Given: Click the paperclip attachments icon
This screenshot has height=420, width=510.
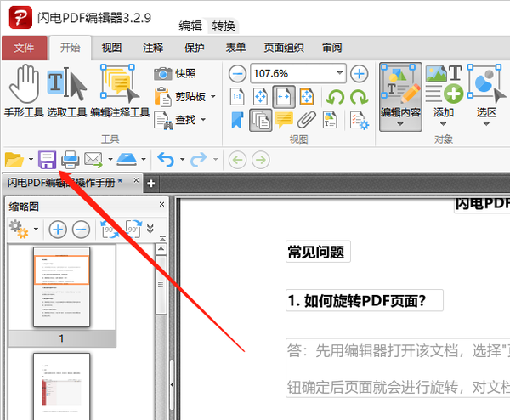Looking at the screenshot, I should click(x=308, y=120).
